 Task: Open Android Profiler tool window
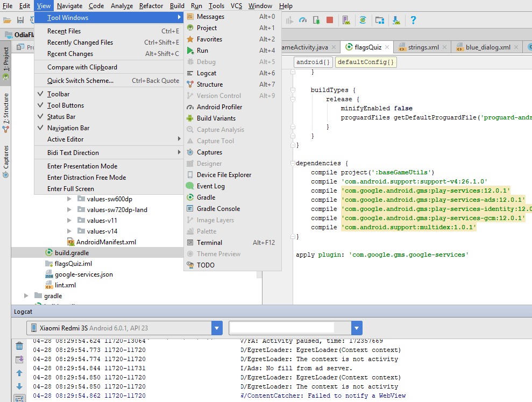coord(232,107)
